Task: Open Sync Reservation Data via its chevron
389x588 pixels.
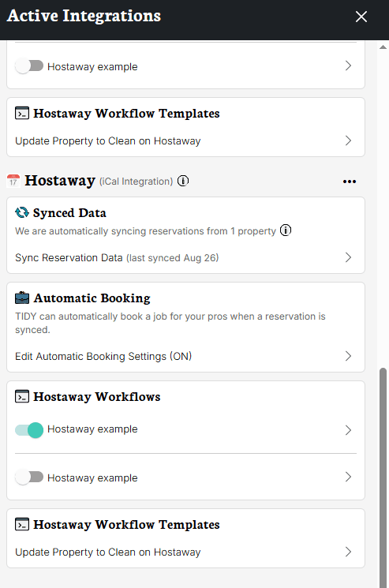Action: point(348,257)
